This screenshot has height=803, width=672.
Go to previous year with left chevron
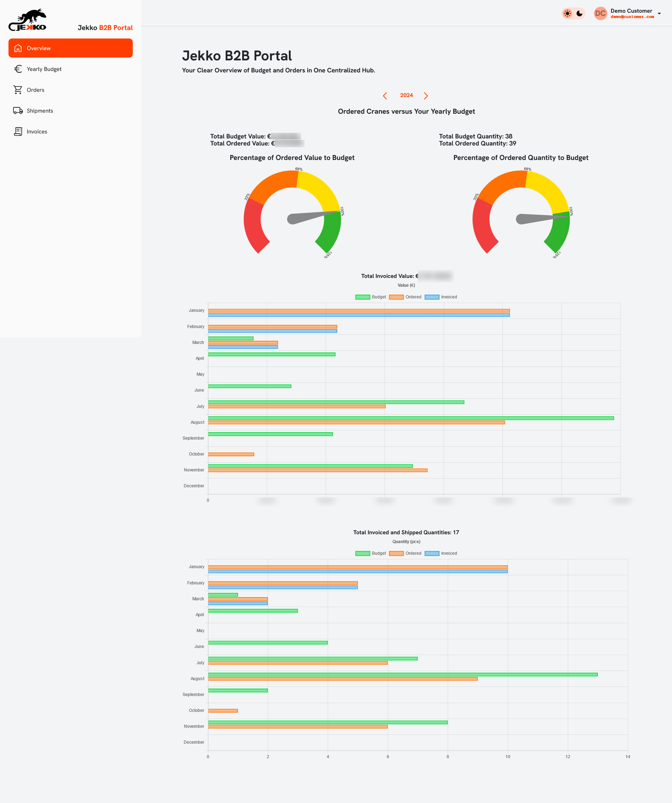coord(385,96)
